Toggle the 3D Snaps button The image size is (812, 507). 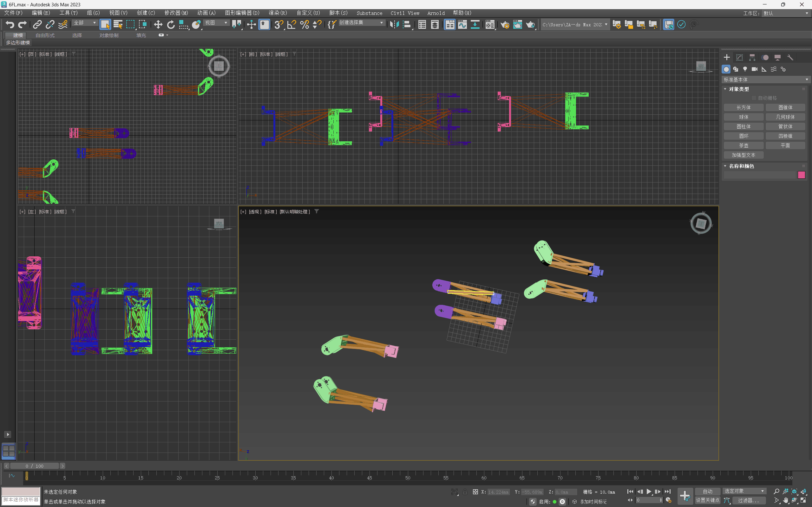coord(278,24)
